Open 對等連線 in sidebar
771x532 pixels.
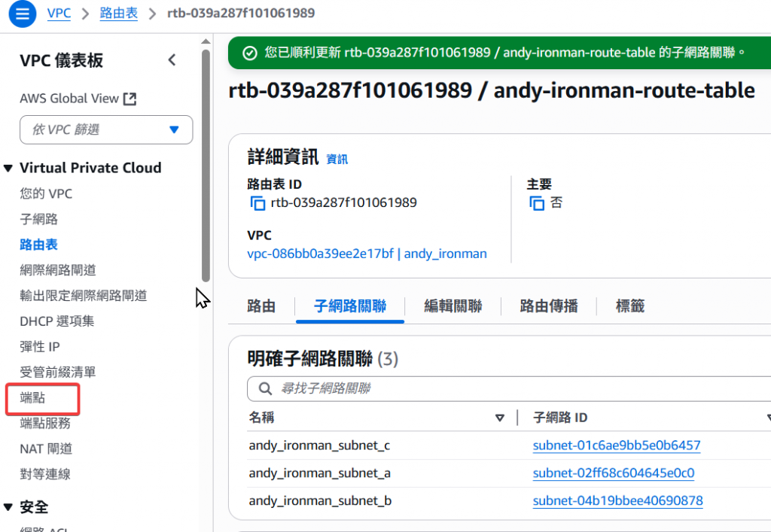[x=45, y=475]
